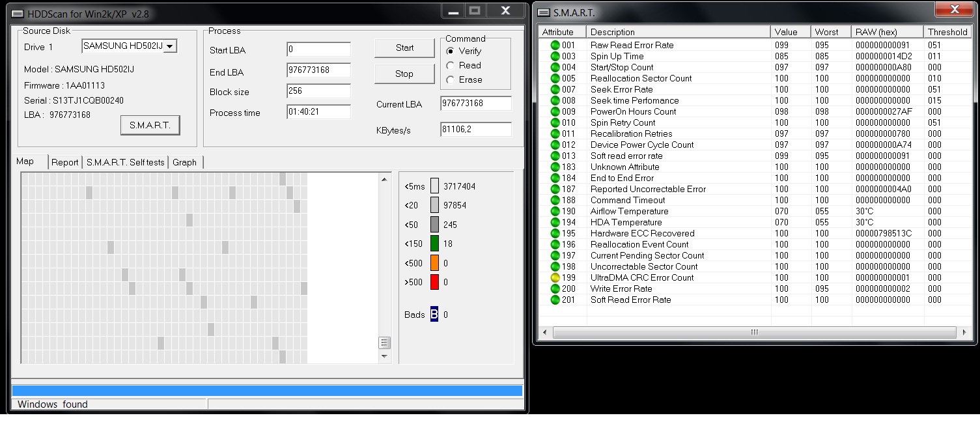The height and width of the screenshot is (422, 980).
Task: Select the Verify command option
Action: 450,51
